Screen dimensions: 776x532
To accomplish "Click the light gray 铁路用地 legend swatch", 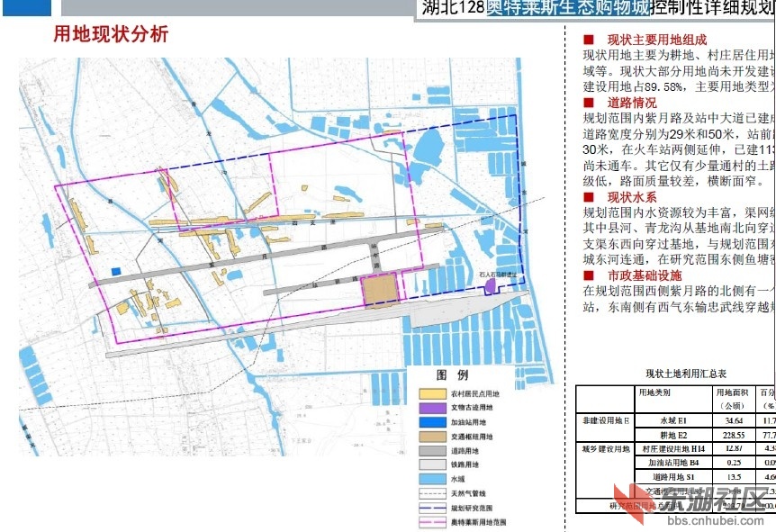I will point(432,464).
